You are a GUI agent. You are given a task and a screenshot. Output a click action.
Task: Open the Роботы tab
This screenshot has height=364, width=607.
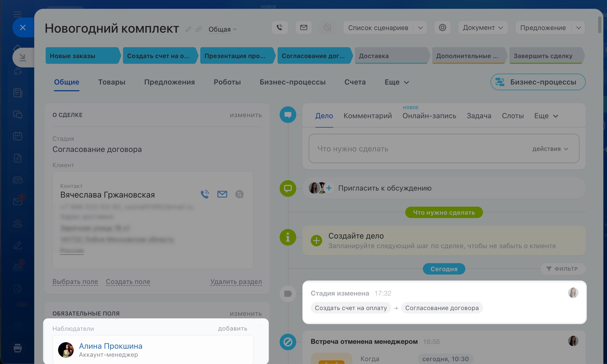coord(227,82)
